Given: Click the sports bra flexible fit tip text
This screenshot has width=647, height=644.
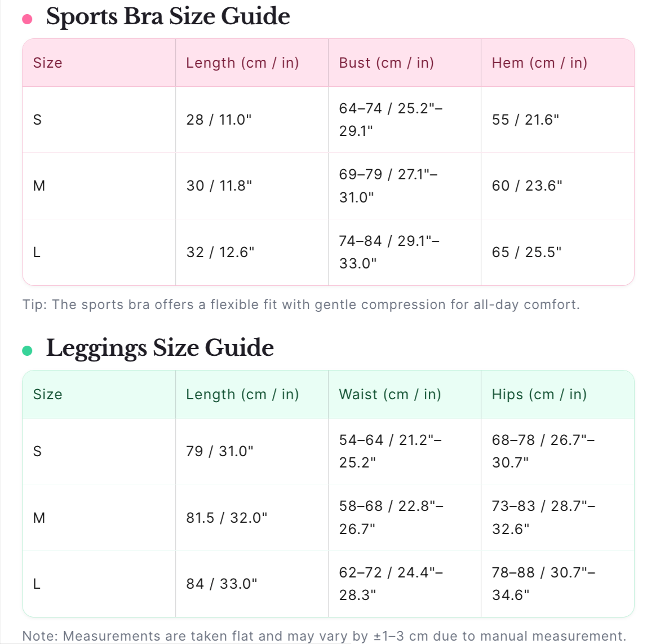Looking at the screenshot, I should [x=301, y=305].
